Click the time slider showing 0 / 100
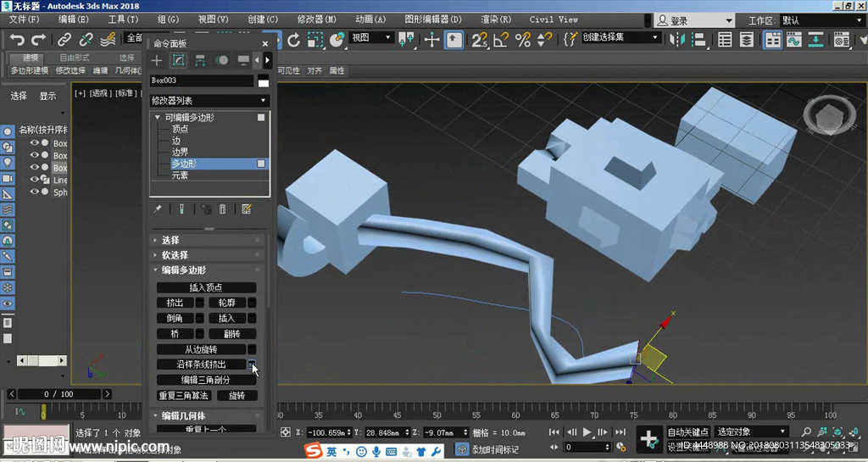 click(x=59, y=394)
